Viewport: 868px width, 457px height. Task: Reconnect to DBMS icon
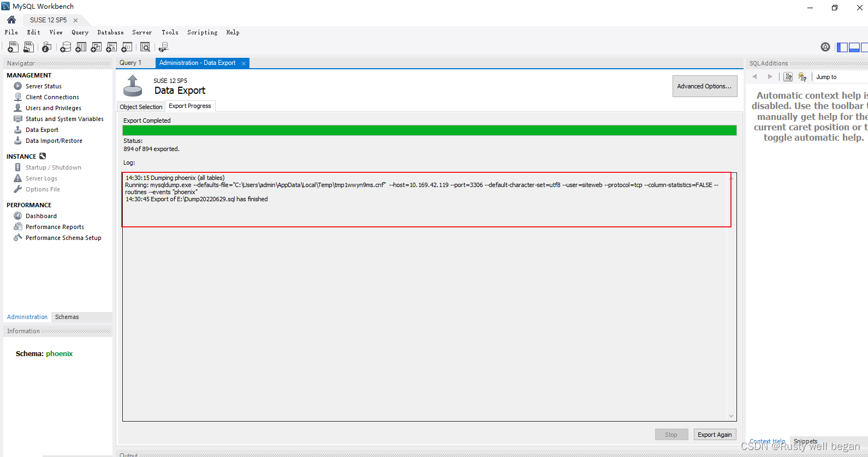click(163, 47)
